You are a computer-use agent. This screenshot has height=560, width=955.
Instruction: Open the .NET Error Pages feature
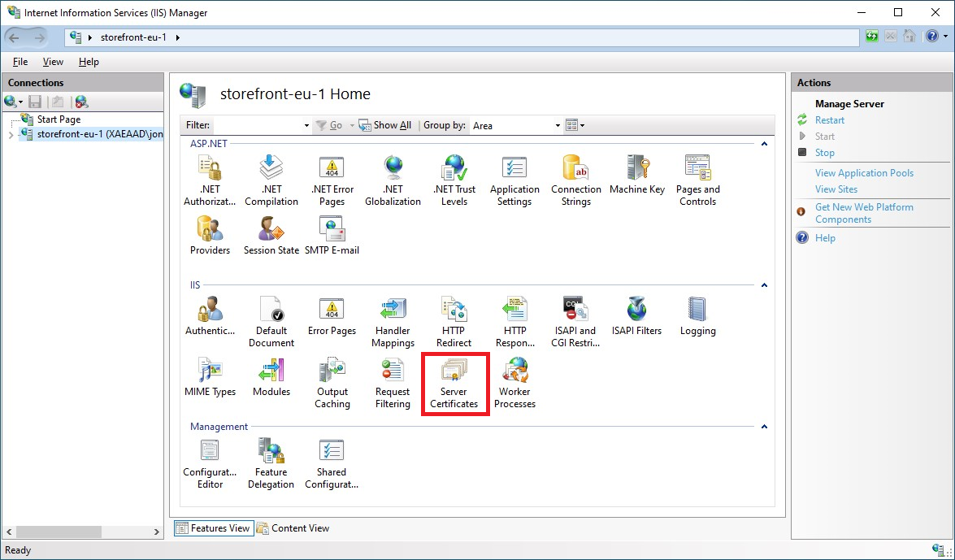click(x=332, y=180)
